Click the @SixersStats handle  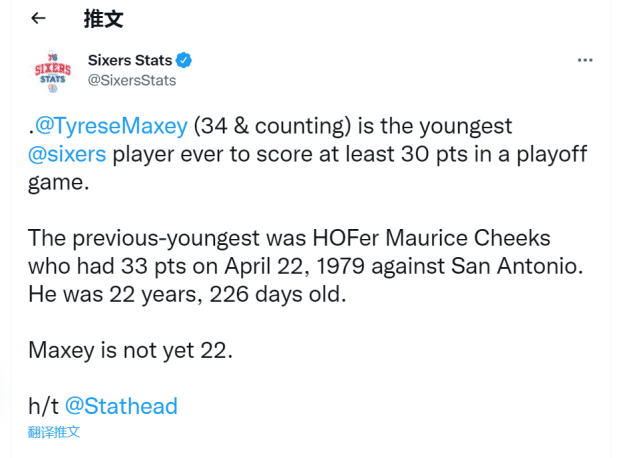pos(131,80)
